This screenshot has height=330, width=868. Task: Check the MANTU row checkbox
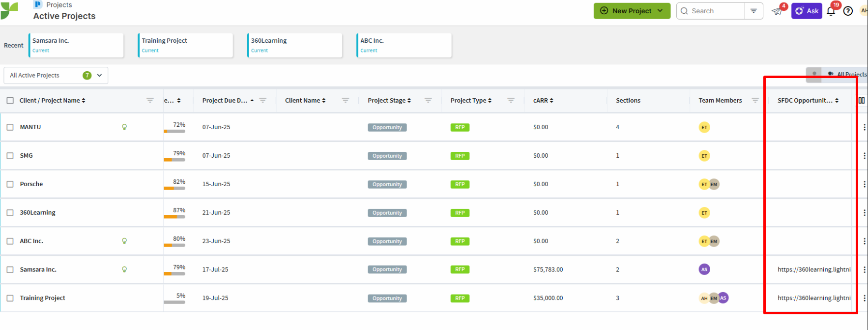tap(10, 127)
